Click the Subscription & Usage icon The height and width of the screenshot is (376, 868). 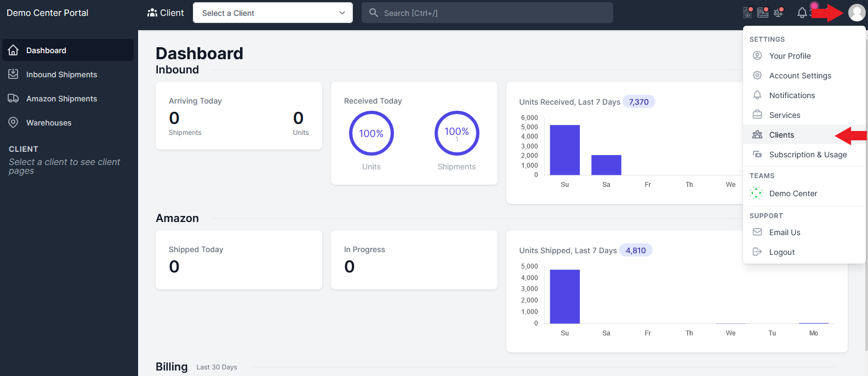757,154
